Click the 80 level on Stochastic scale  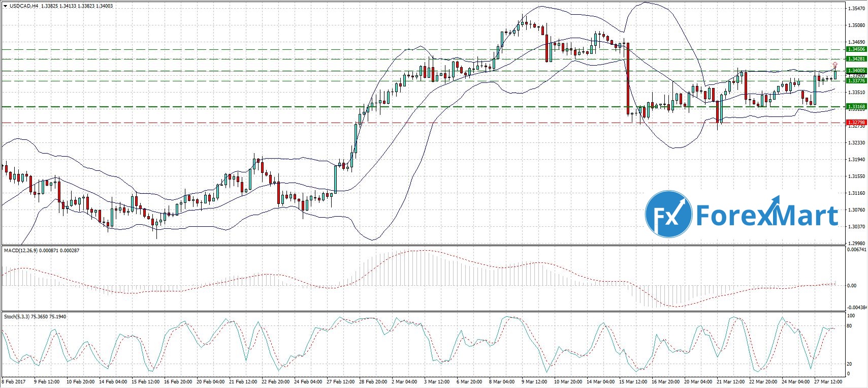(x=848, y=326)
